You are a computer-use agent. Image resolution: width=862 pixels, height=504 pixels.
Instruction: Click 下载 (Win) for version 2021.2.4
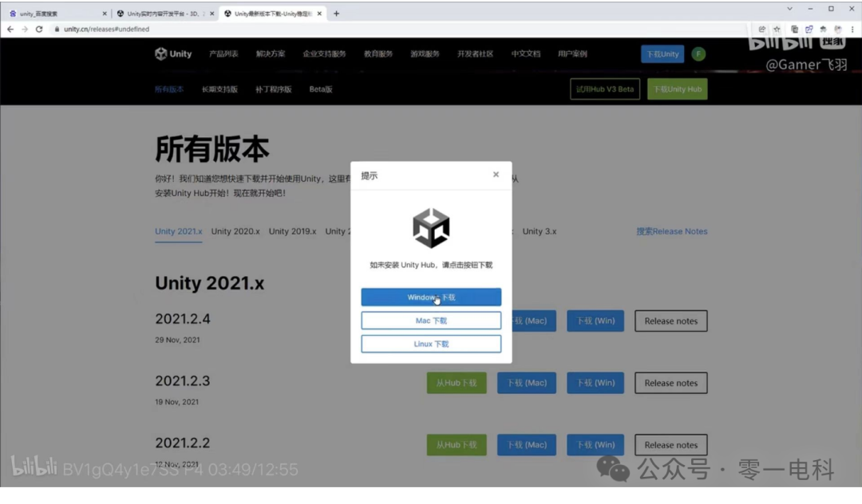pyautogui.click(x=595, y=321)
